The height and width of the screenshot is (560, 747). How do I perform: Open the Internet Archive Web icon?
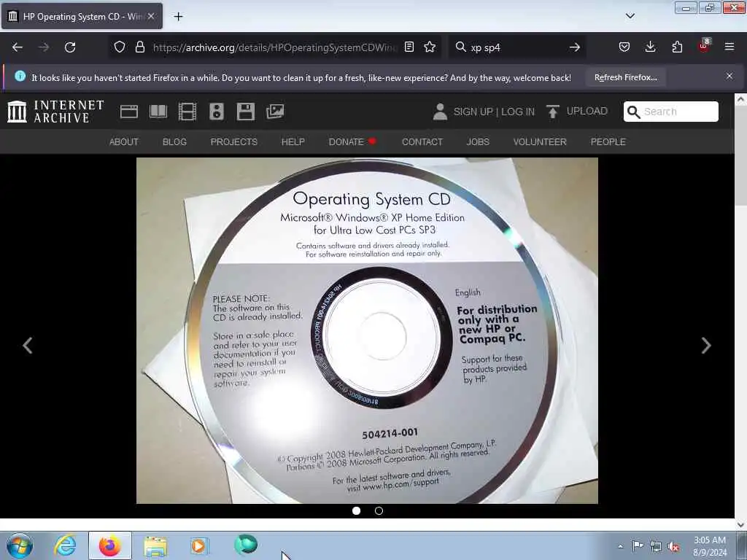pyautogui.click(x=128, y=112)
